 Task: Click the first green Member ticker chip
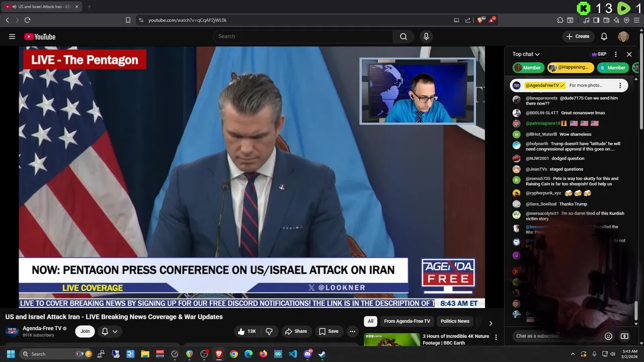point(528,67)
